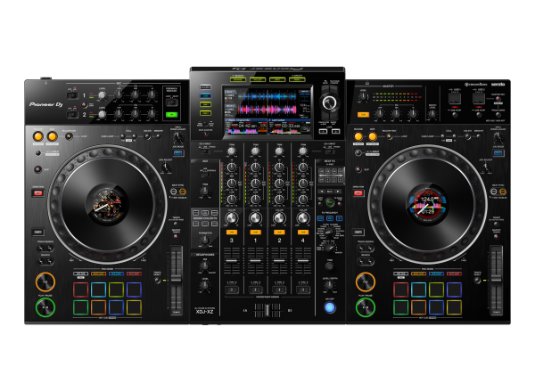Screen dimensions: 535x392
Task: Tap the right deck orange performance pad
Action: click(x=419, y=307)
